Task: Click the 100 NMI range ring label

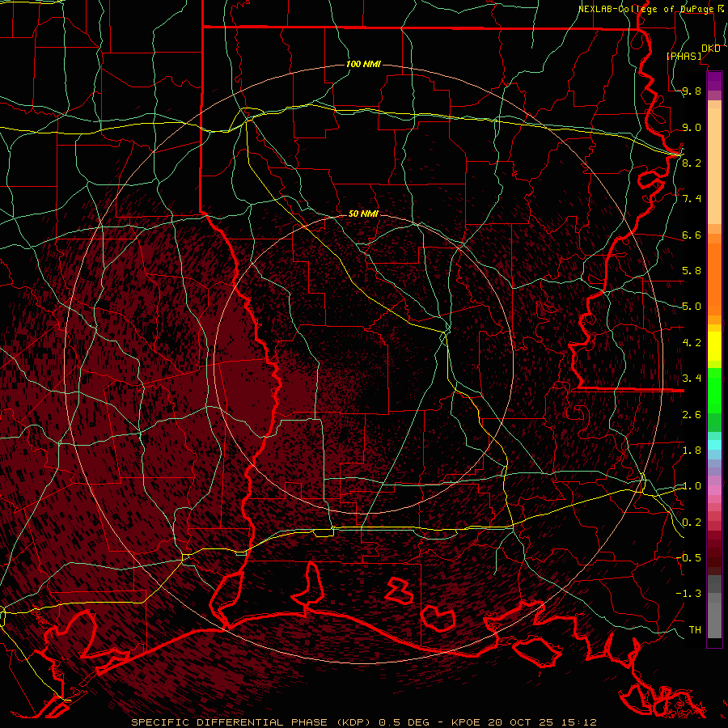Action: click(x=363, y=64)
